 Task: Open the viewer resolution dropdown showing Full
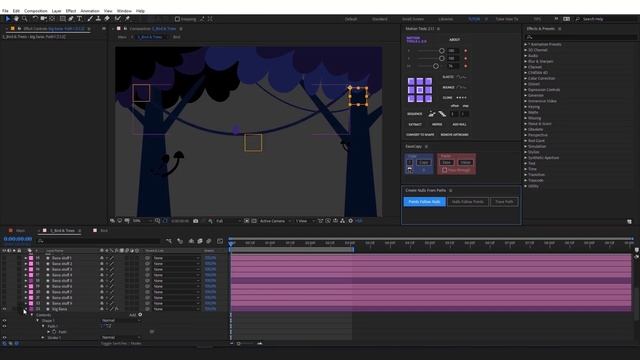[x=228, y=221]
